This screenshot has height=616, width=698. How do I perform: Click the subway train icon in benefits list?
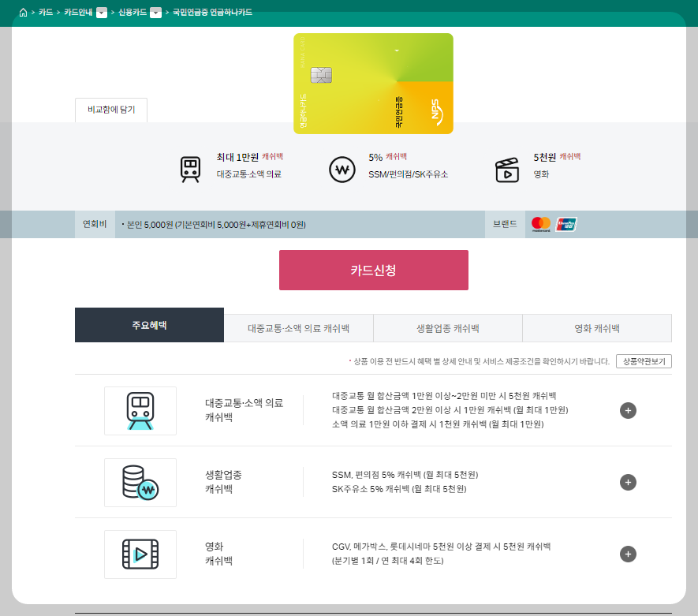point(140,411)
